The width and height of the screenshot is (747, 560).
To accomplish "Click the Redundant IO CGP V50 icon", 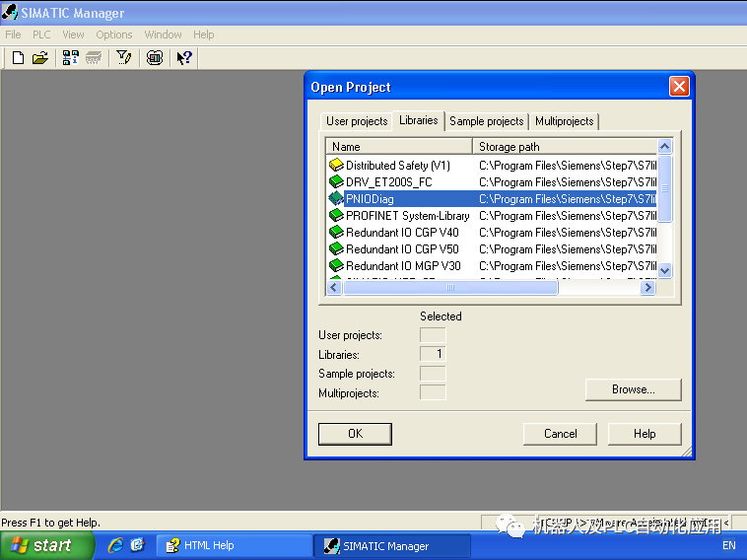I will point(336,248).
